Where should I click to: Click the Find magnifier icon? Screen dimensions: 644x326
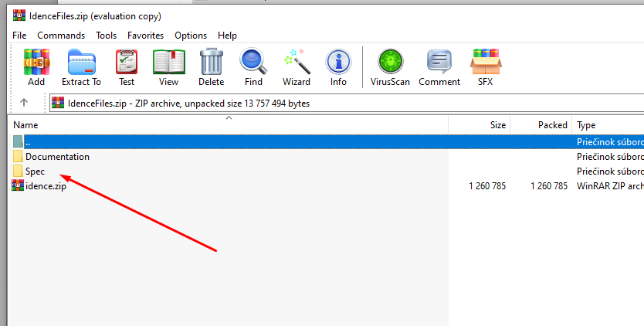click(253, 67)
